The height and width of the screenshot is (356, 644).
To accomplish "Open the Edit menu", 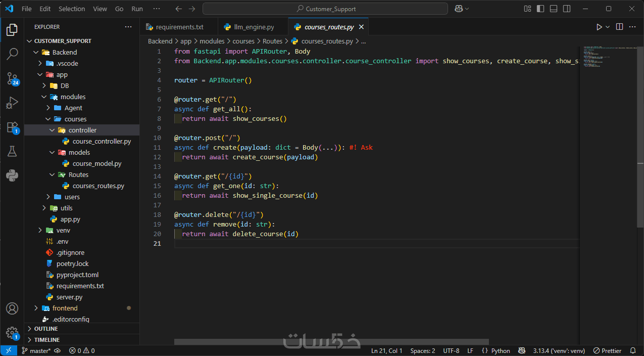I will click(45, 9).
